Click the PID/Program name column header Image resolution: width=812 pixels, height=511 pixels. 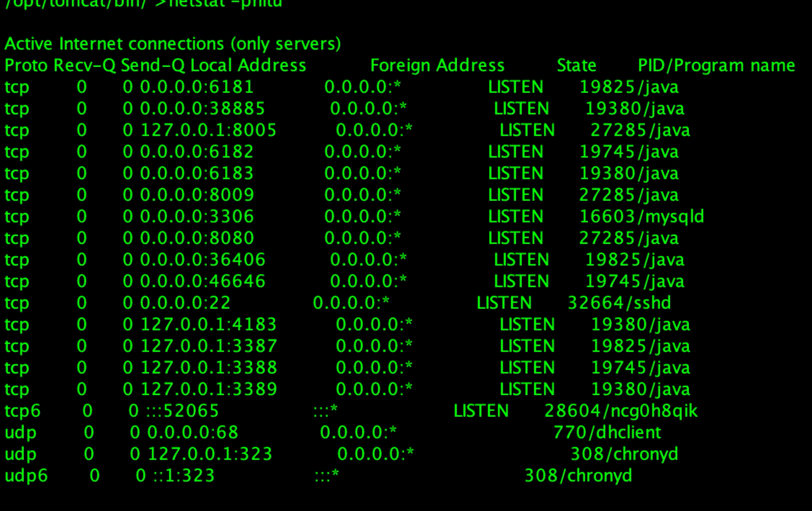tap(716, 66)
